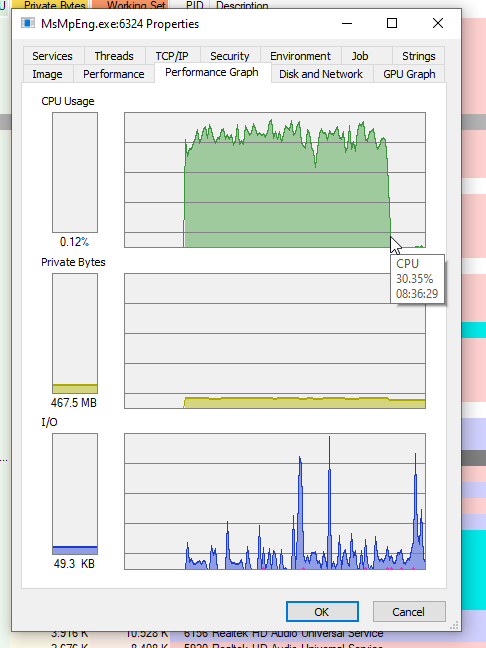Image resolution: width=486 pixels, height=648 pixels.
Task: Click PID column header in background window
Action: (x=194, y=5)
